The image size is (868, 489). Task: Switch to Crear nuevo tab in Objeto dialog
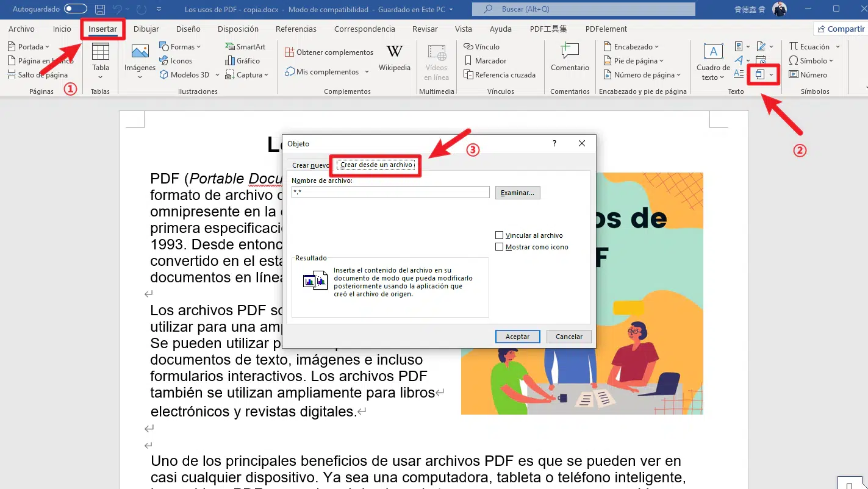310,165
